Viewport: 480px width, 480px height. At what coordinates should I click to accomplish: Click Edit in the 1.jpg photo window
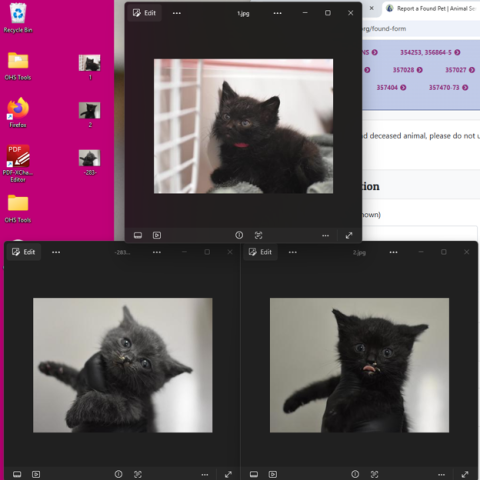pos(144,13)
